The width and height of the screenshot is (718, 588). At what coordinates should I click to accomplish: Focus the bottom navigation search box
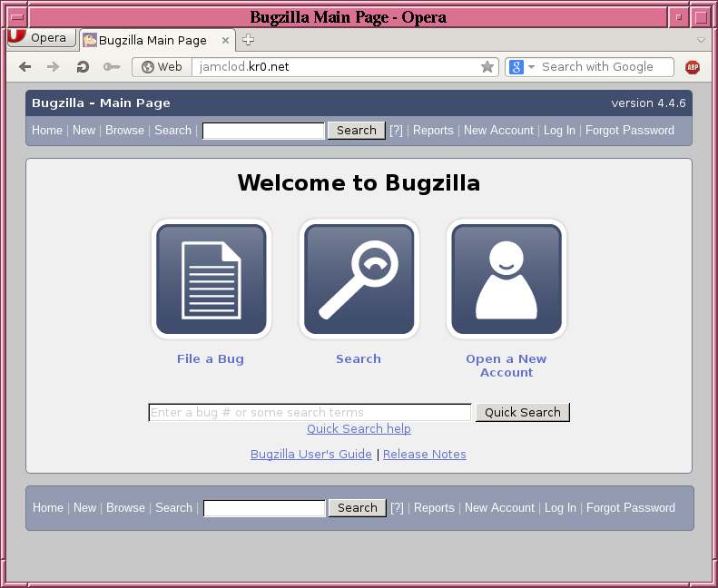264,508
